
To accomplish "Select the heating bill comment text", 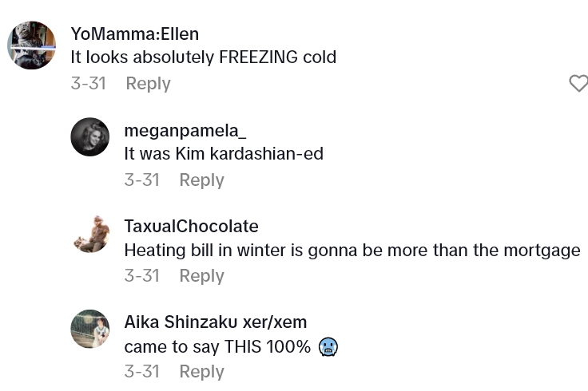I will tap(352, 250).
